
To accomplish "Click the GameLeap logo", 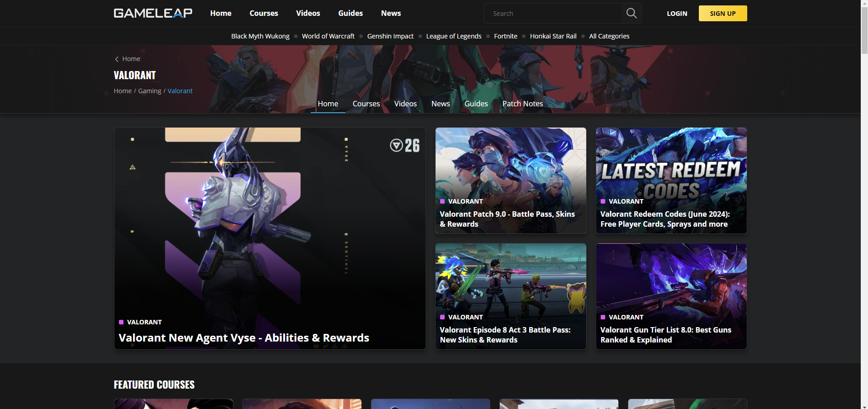I will pyautogui.click(x=153, y=13).
